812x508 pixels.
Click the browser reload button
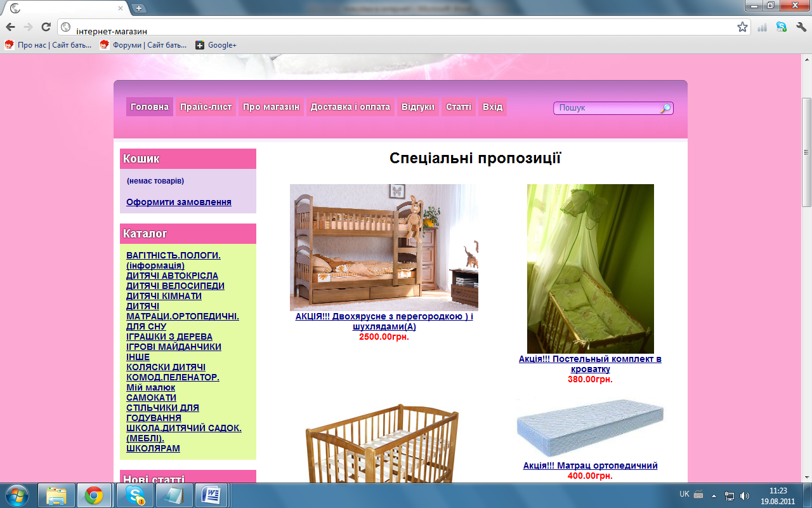click(46, 27)
